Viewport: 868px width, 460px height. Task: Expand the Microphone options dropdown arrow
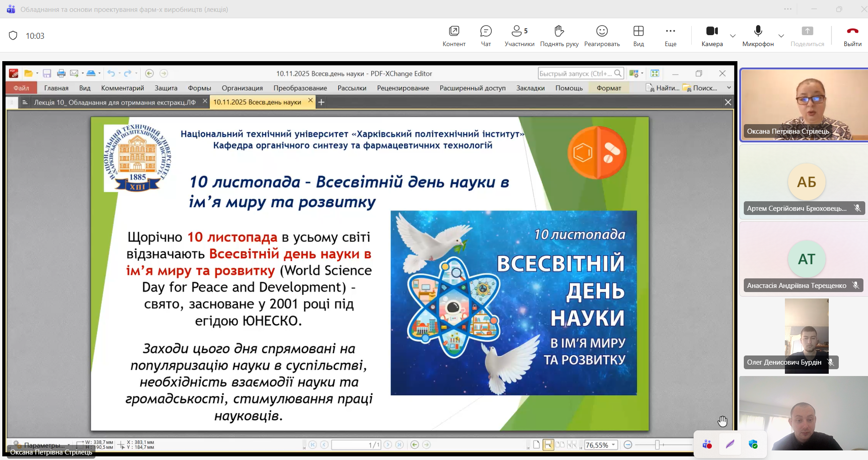point(781,36)
